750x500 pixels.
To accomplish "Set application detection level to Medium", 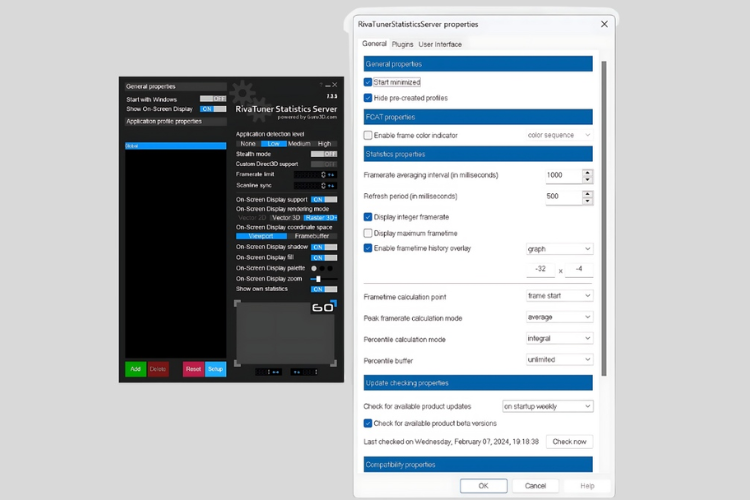I will [x=299, y=144].
